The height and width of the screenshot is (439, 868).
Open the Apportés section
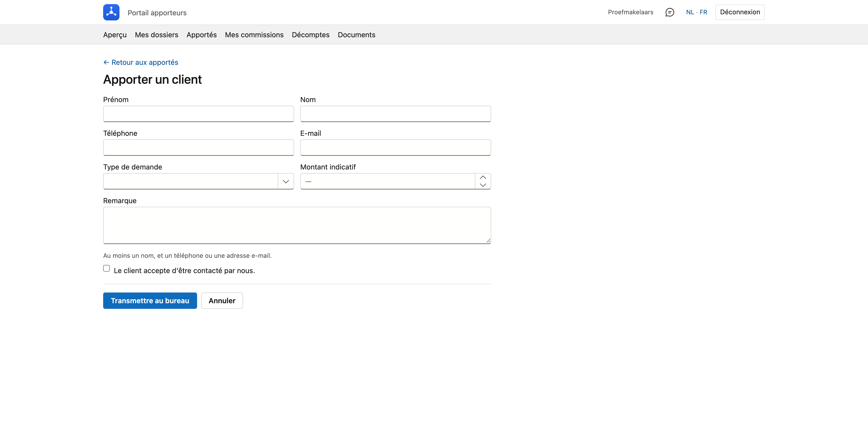pyautogui.click(x=201, y=35)
